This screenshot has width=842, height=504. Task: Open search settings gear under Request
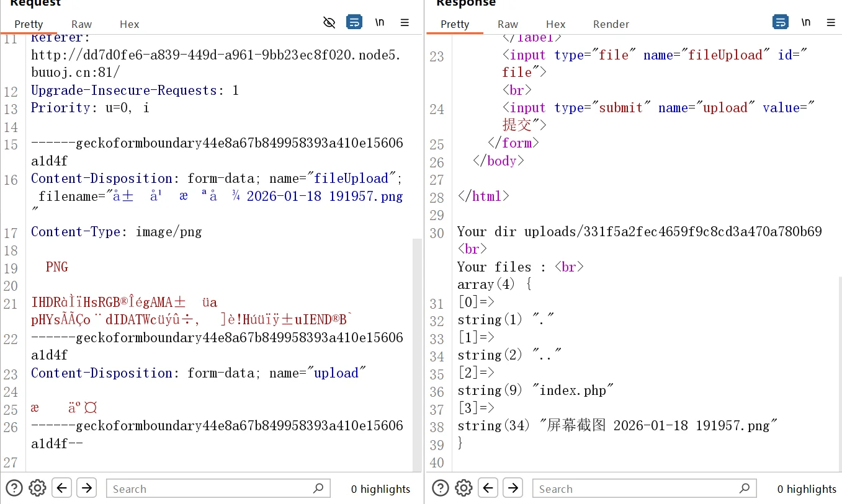tap(37, 488)
